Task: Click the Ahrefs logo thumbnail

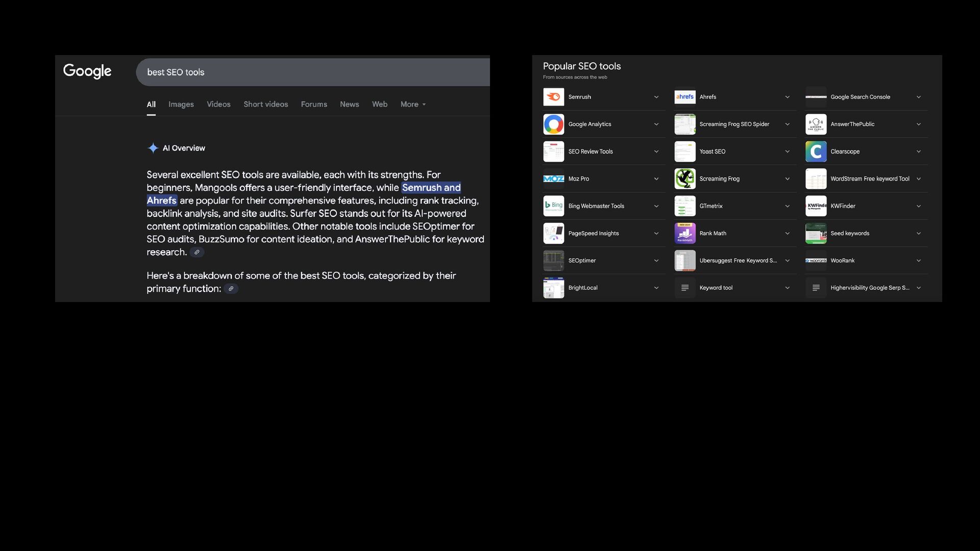Action: [685, 97]
